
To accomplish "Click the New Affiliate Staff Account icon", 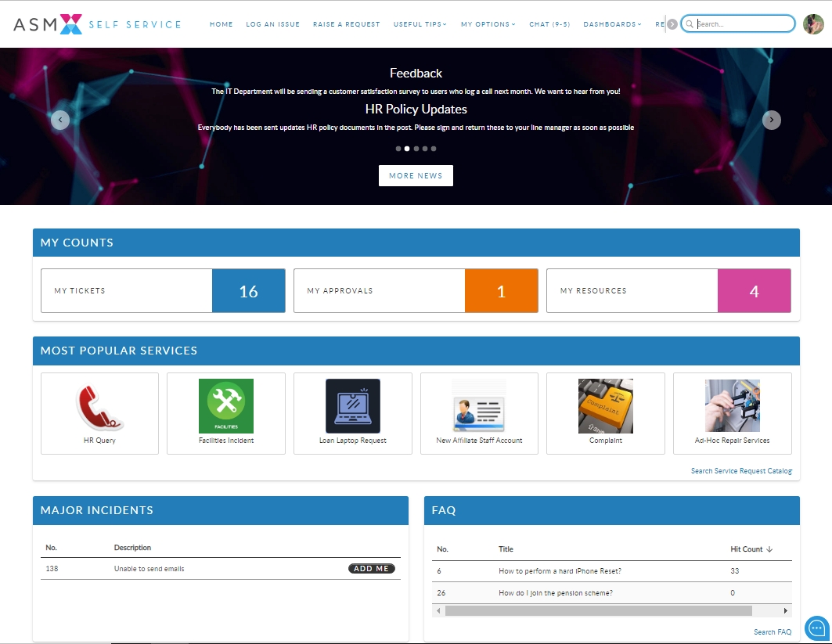I will (479, 406).
